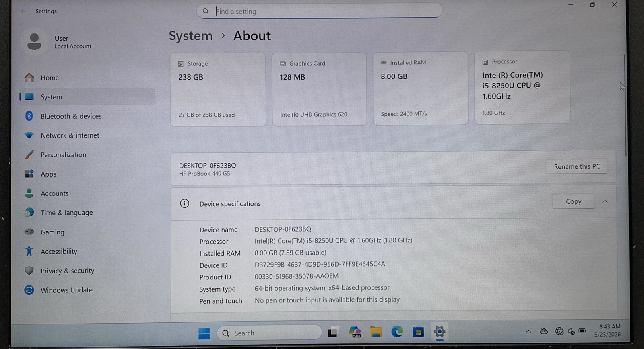This screenshot has height=349, width=644.
Task: Open the clock showing 8:43 AM
Action: [607, 330]
